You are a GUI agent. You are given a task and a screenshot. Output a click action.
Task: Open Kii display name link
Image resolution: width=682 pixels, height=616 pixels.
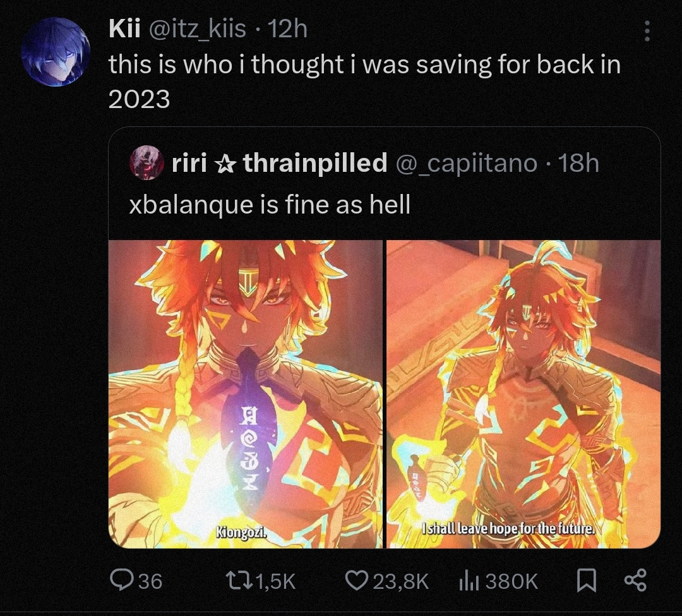pos(124,29)
